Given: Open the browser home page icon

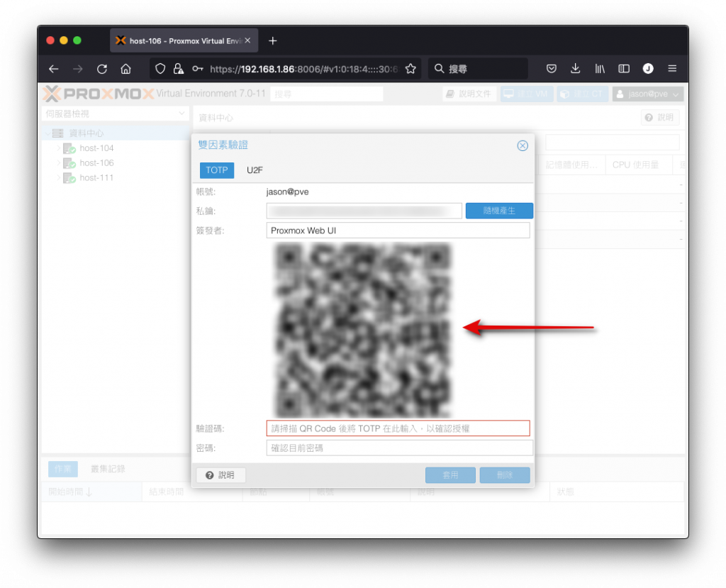Looking at the screenshot, I should click(126, 69).
